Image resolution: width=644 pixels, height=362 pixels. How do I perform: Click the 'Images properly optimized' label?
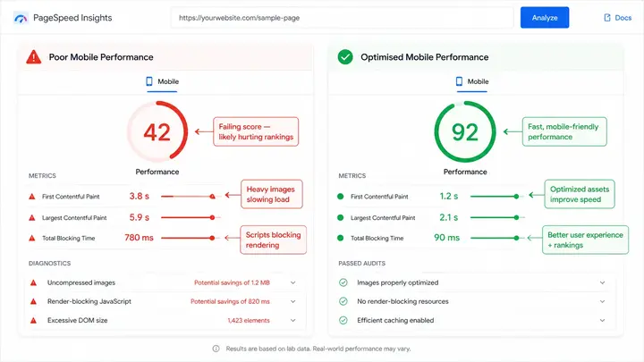(x=397, y=282)
